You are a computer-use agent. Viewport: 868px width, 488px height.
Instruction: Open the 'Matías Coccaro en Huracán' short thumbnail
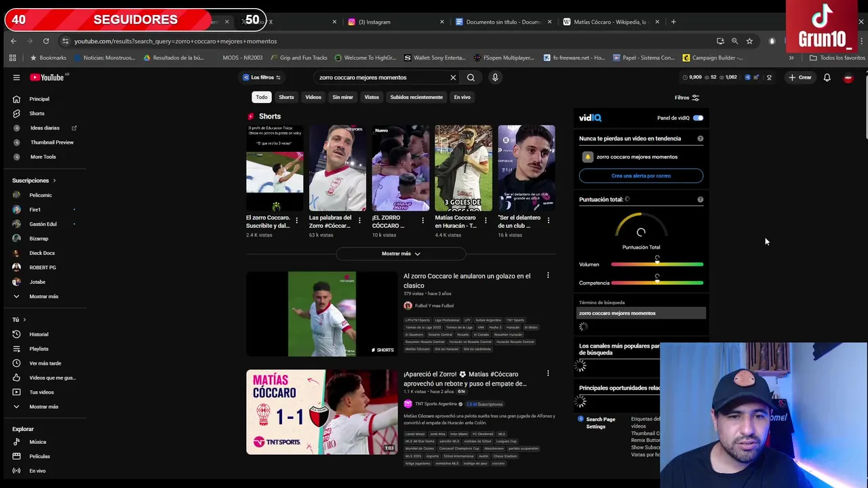[463, 168]
